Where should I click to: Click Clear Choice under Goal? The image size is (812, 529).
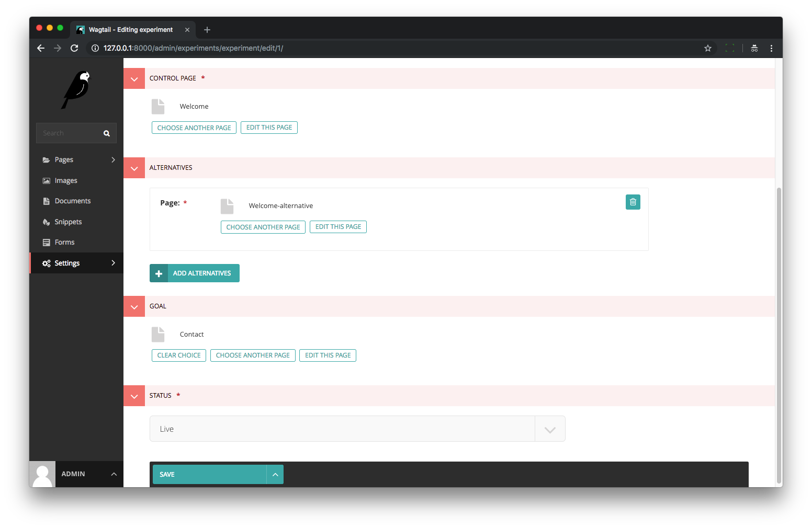(178, 355)
